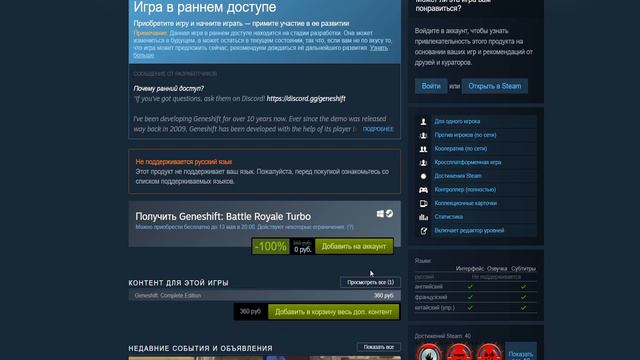
Task: Click the 'КОНТЕНТ ДЛЯ ЭТОЙ ИГРЫ' section heading
Action: pos(178,283)
